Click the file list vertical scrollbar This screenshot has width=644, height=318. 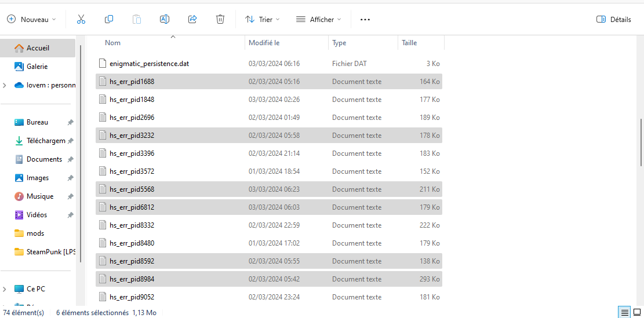[642, 142]
